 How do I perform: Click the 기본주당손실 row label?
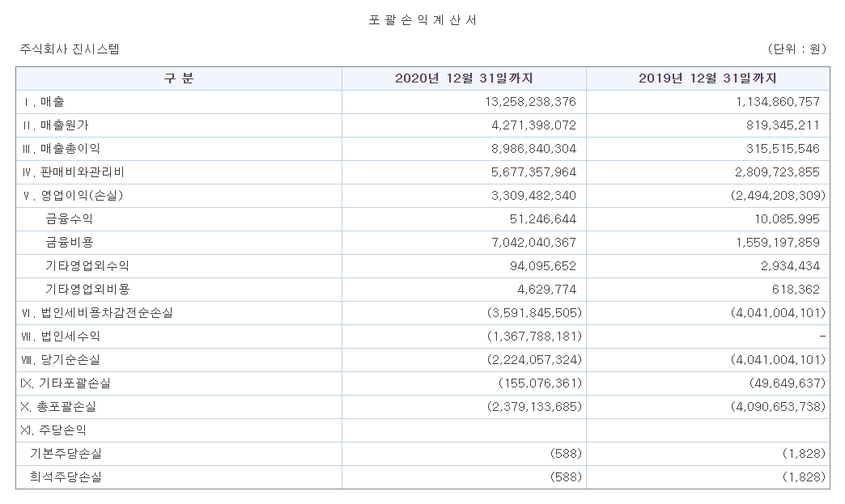[x=66, y=453]
